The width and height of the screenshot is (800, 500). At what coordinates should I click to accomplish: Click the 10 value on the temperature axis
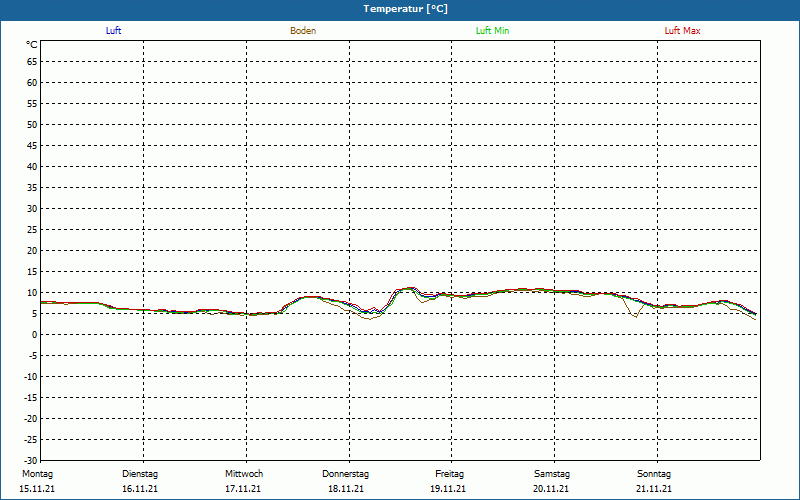(32, 293)
